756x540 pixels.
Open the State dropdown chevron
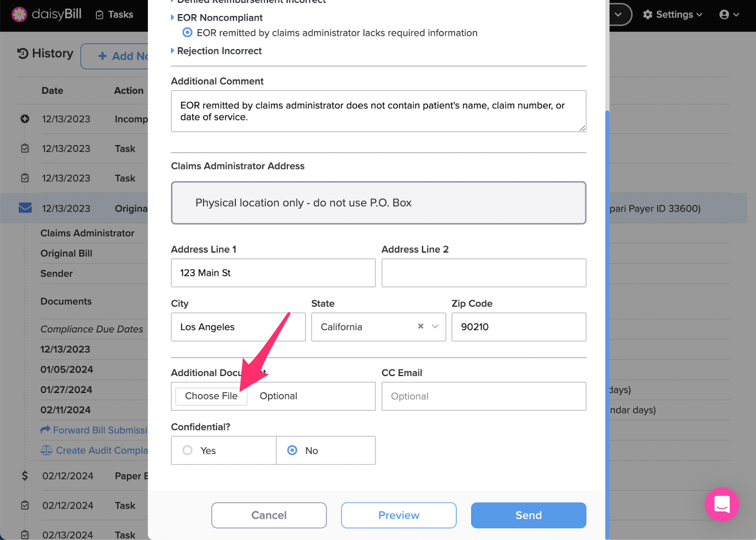click(x=435, y=326)
